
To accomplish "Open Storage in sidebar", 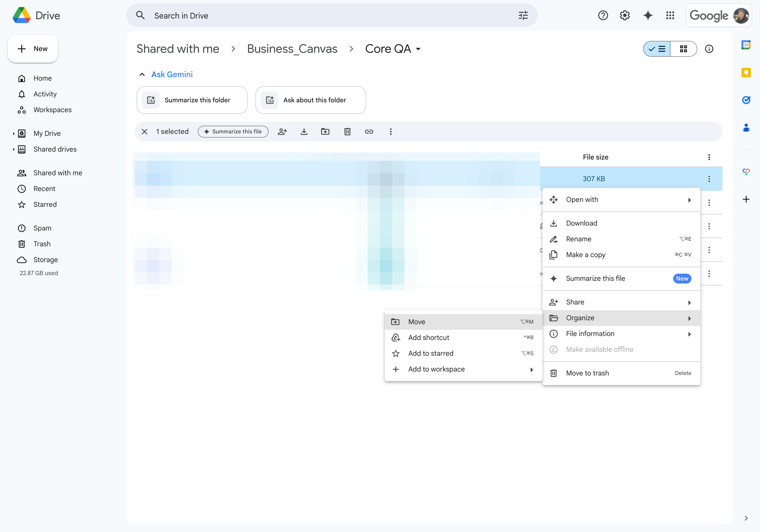I will coord(45,260).
